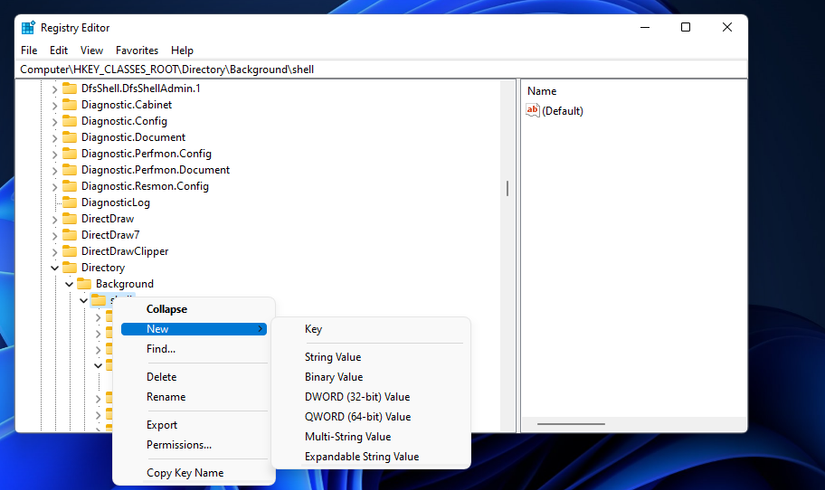Collapse the Directory key

pos(54,268)
